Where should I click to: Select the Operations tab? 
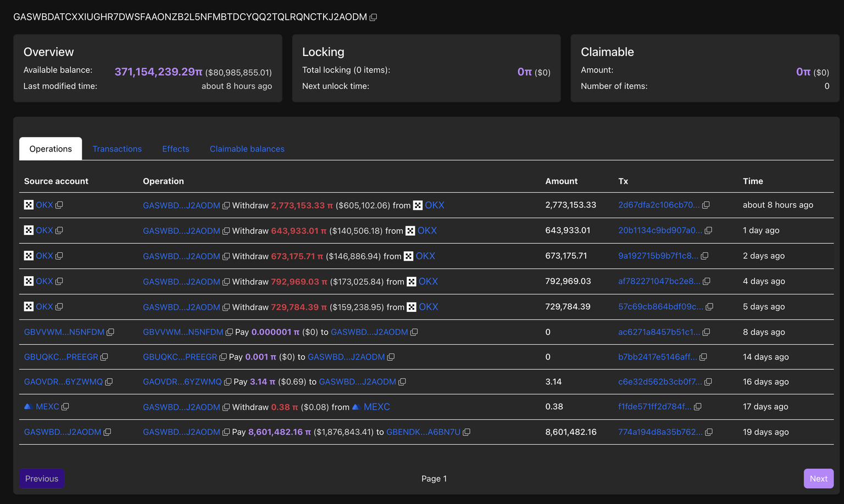[50, 148]
